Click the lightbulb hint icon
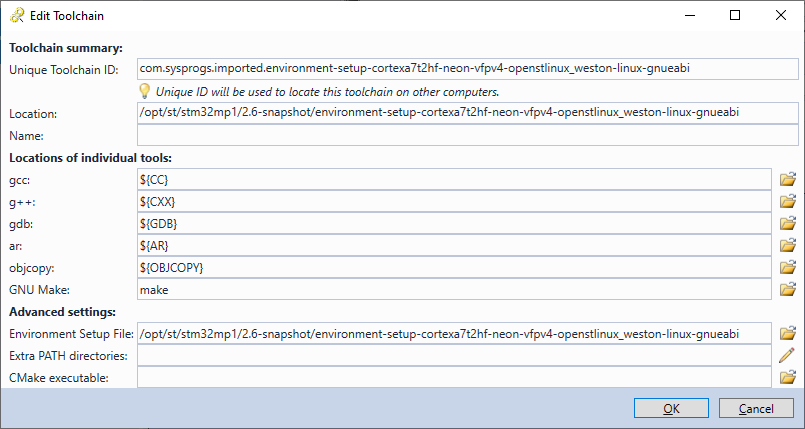 pos(145,92)
